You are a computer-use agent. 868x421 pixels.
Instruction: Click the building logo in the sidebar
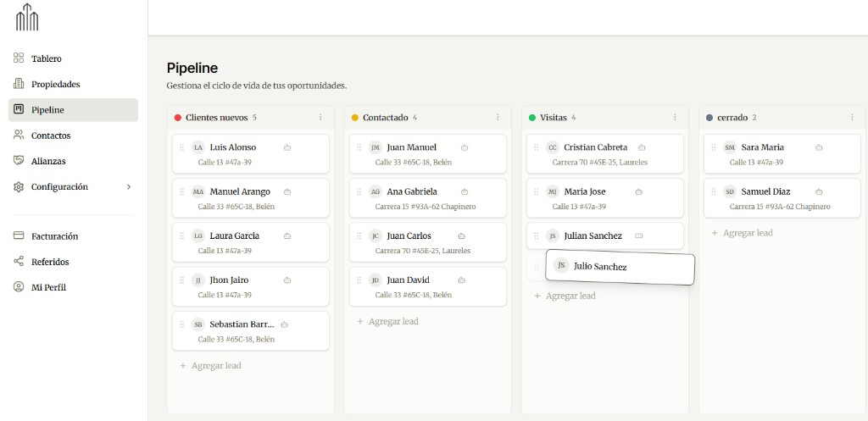(x=27, y=17)
